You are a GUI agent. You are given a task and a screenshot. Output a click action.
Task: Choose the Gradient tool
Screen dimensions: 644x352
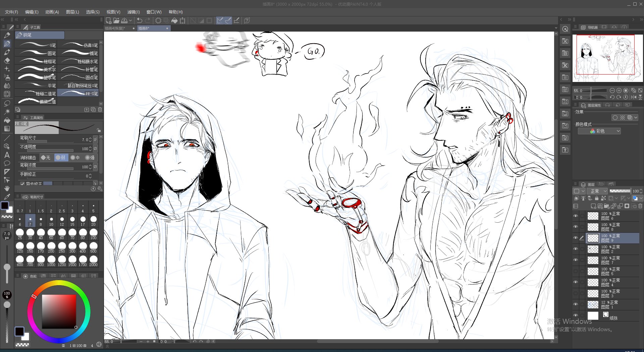(7, 128)
